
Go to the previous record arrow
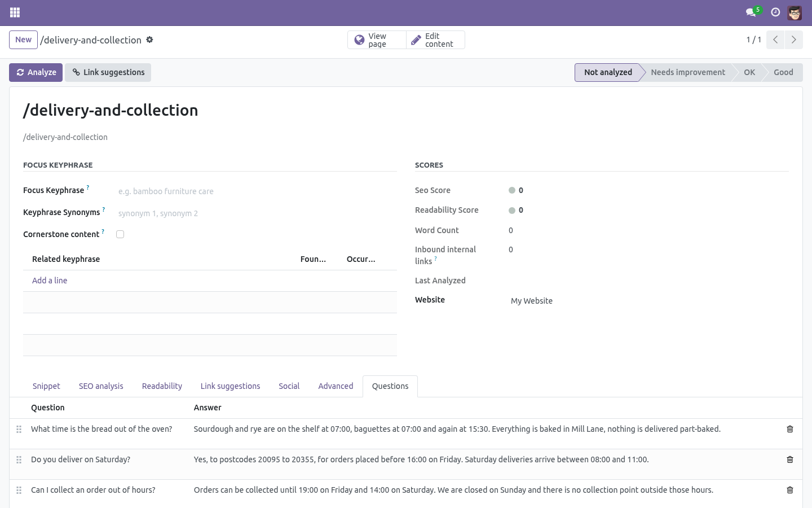click(x=775, y=40)
